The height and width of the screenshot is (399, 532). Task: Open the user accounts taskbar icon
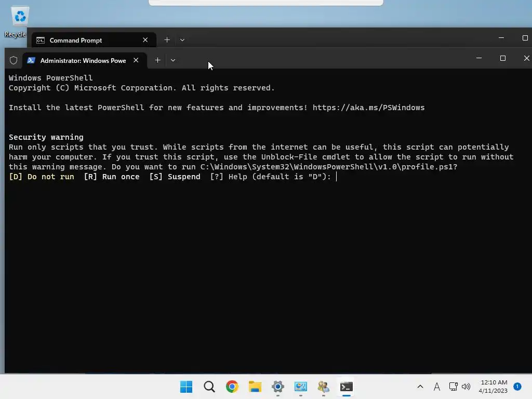point(323,387)
